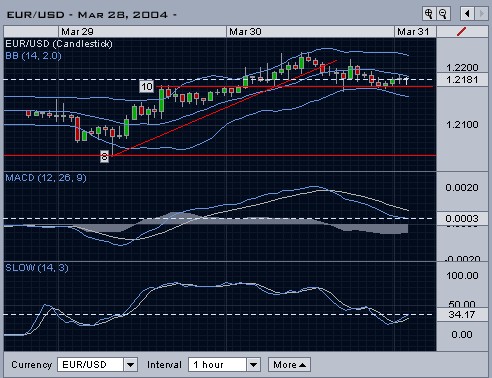Viewport: 492px width, 378px height.
Task: Click the EUR/USD (Candlestick) chart label
Action: (59, 44)
